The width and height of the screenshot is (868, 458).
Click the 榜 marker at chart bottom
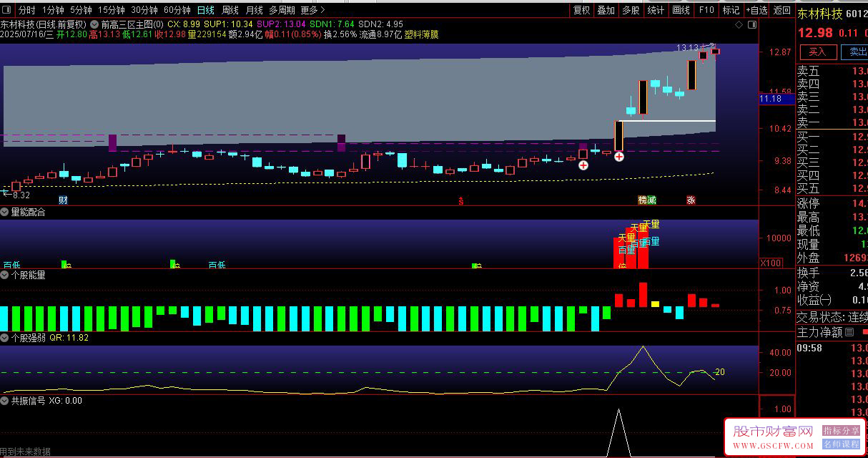coord(643,200)
